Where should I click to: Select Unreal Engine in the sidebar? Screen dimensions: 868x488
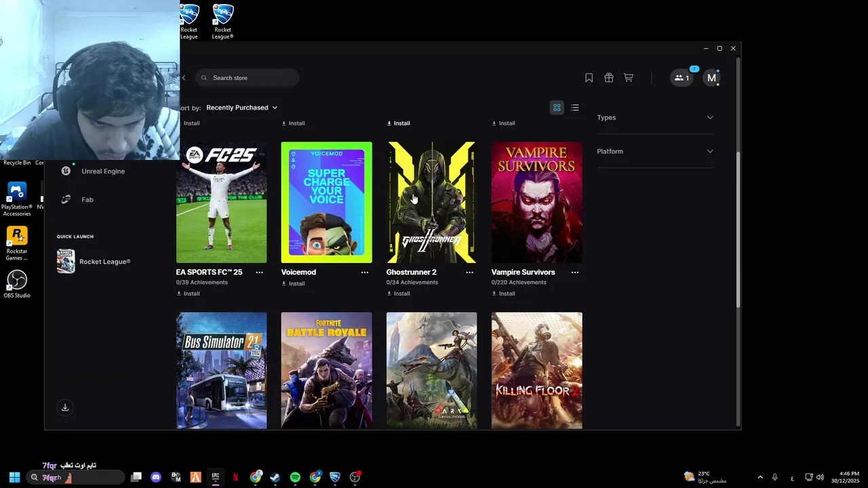93,171
